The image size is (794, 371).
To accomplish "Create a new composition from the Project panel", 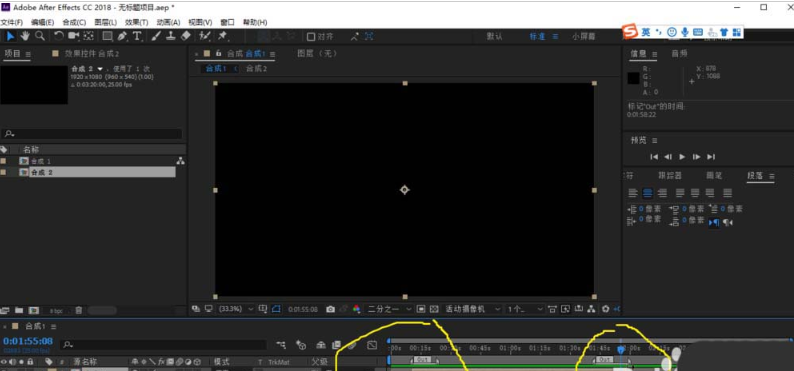I will [x=33, y=310].
